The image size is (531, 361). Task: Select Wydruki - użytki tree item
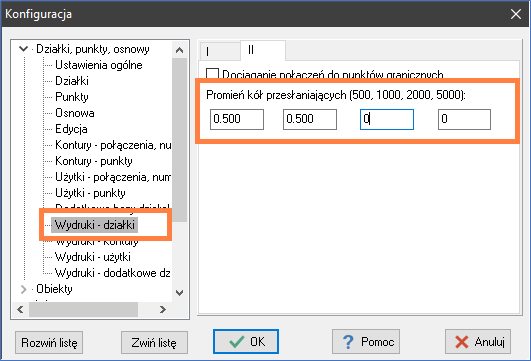[x=93, y=257]
